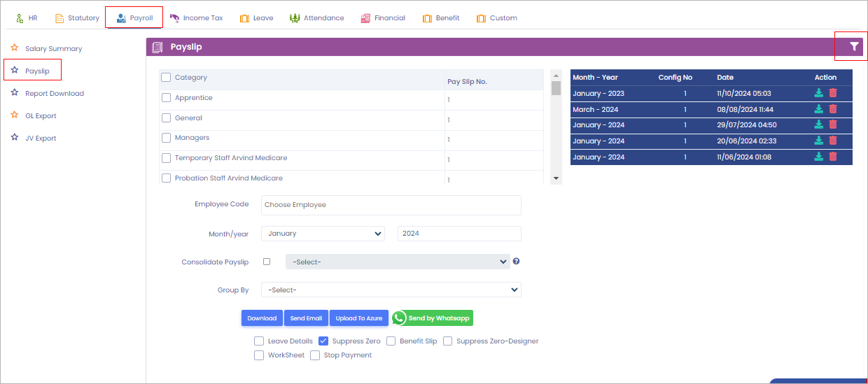Delete the March - 2024 payslip record
This screenshot has height=384, width=868.
pos(832,109)
